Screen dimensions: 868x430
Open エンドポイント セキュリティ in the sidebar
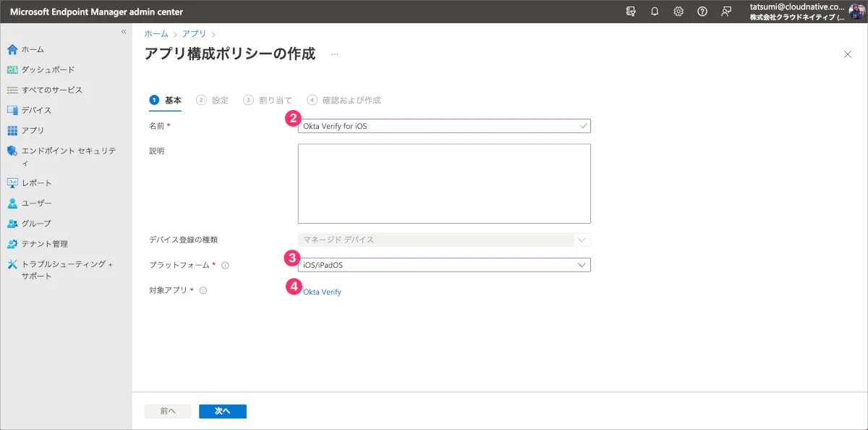[x=68, y=151]
